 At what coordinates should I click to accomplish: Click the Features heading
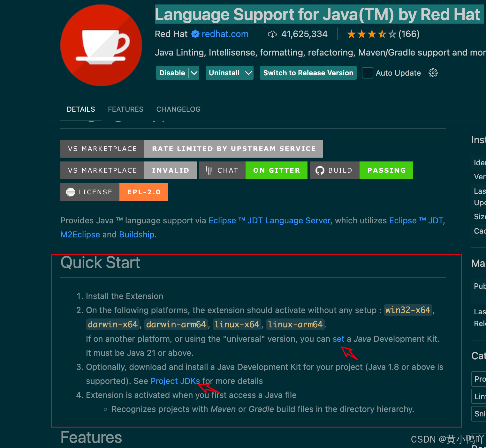coord(91,437)
